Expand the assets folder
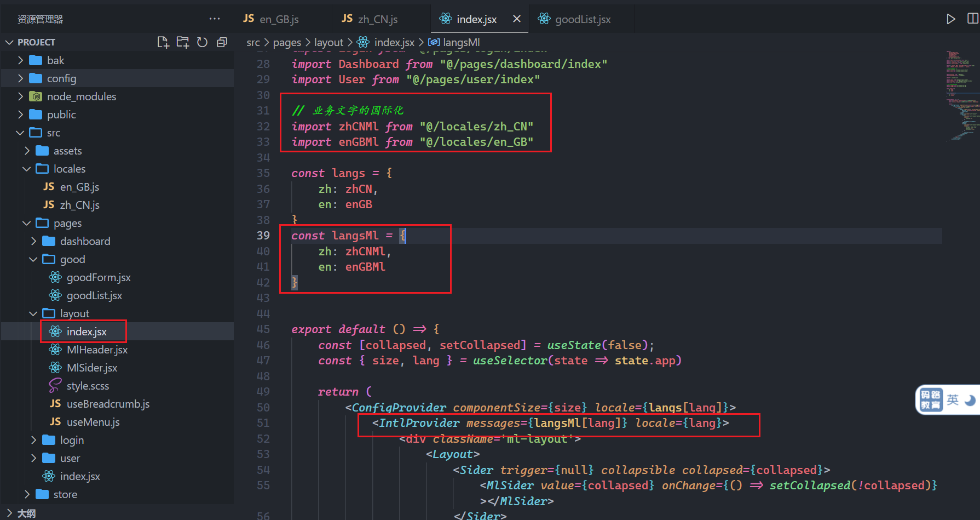This screenshot has height=520, width=980. pos(27,151)
